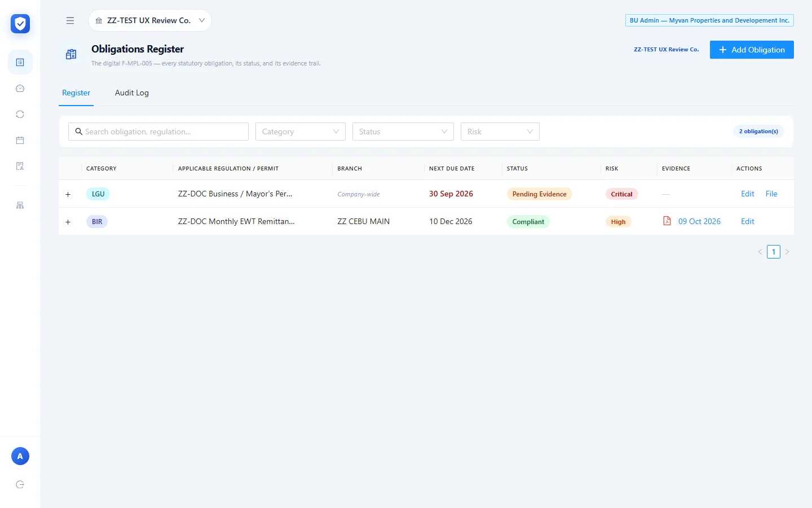The width and height of the screenshot is (812, 508).
Task: Click the LGU category tag
Action: pyautogui.click(x=98, y=194)
